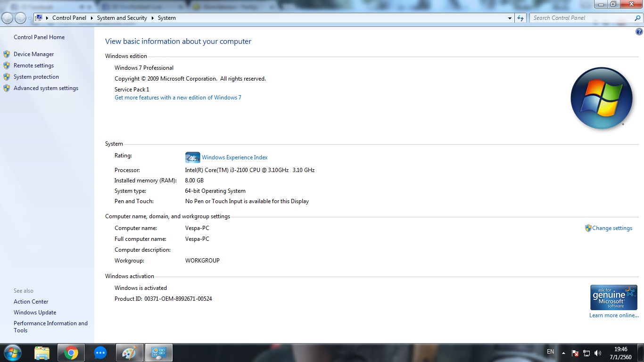Click Get more features with a new edition link
This screenshot has width=644, height=362.
pos(178,98)
